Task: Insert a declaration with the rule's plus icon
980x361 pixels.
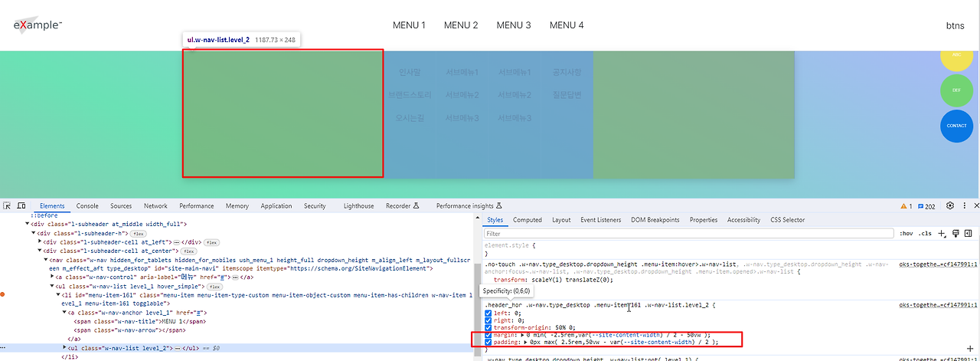Action: coord(970,350)
